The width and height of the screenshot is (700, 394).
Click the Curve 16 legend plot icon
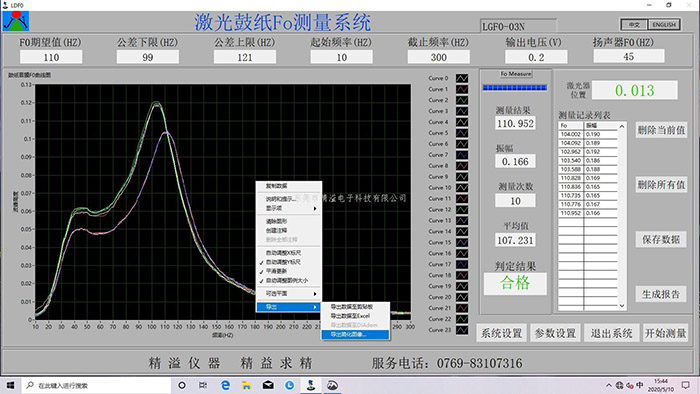(462, 253)
